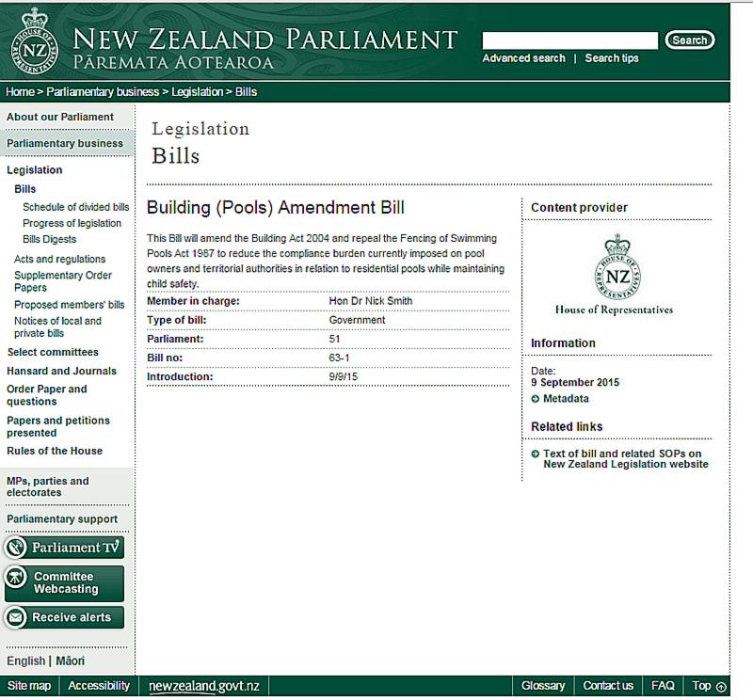The width and height of the screenshot is (753, 700).
Task: Open Text of bill and related SOPs link
Action: tap(626, 459)
